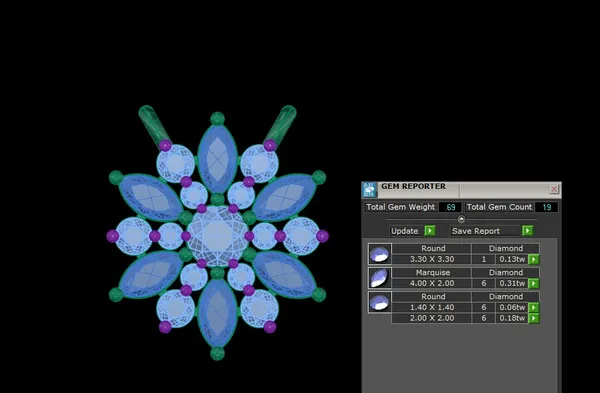
Task: Click the Save Report green arrow button
Action: (x=527, y=231)
